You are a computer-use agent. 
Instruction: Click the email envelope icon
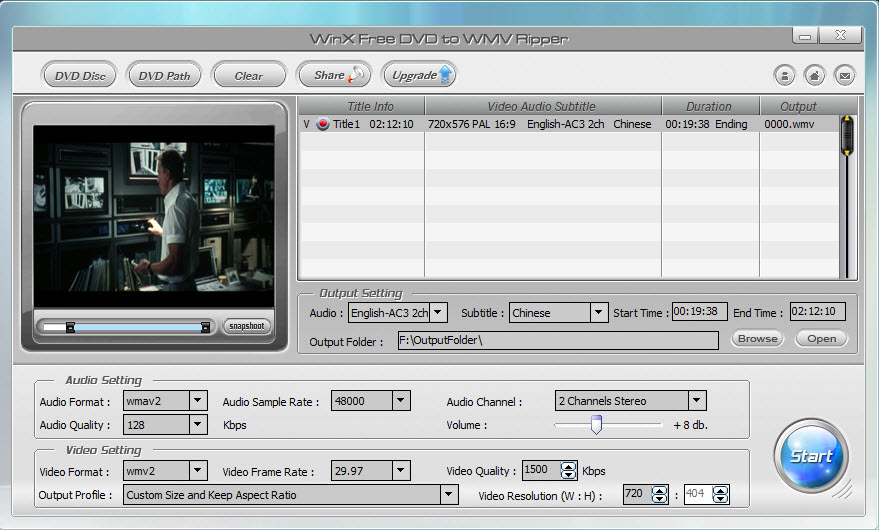point(845,75)
